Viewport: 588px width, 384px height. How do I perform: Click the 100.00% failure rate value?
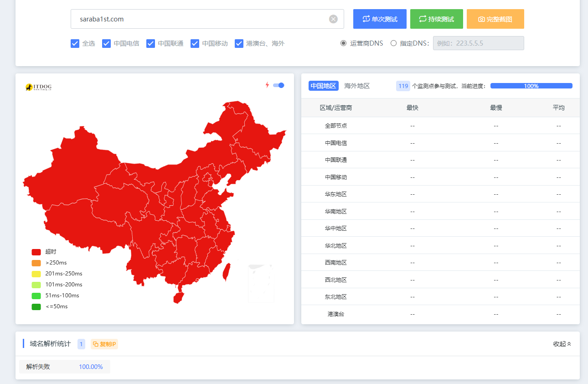(x=91, y=367)
